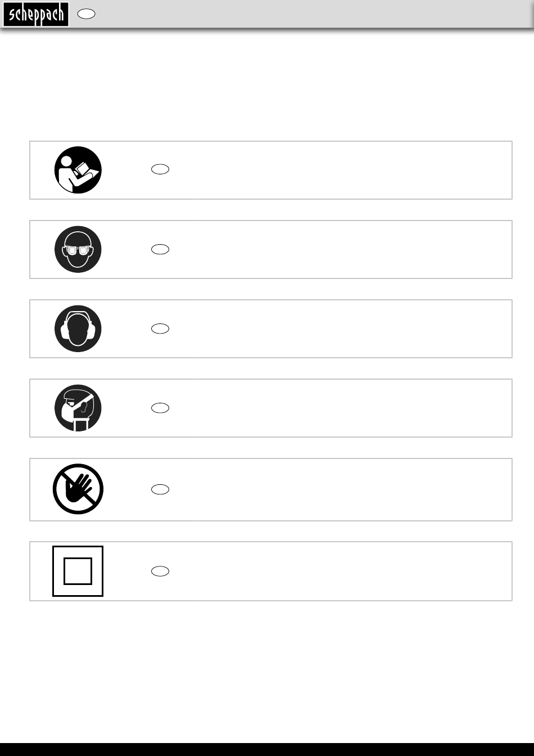Click the oval badge beside the no-touch symbol

(160, 489)
